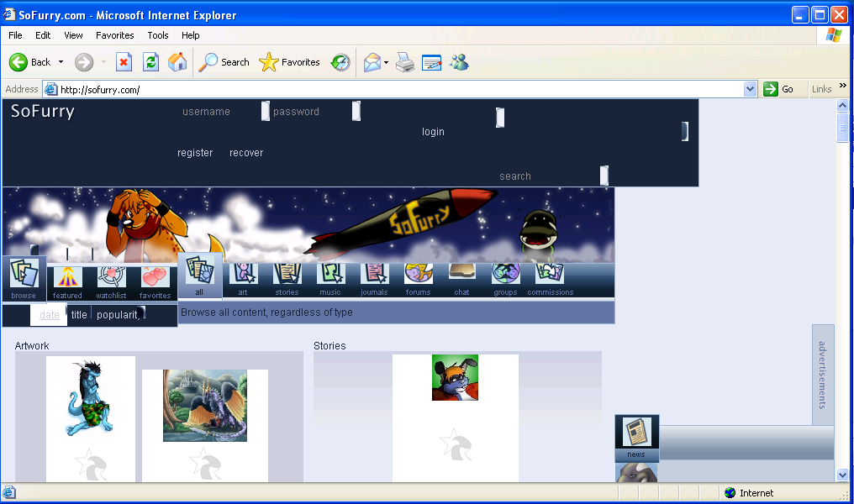The height and width of the screenshot is (504, 854).
Task: Open the Favorites star toolbar button
Action: [289, 62]
